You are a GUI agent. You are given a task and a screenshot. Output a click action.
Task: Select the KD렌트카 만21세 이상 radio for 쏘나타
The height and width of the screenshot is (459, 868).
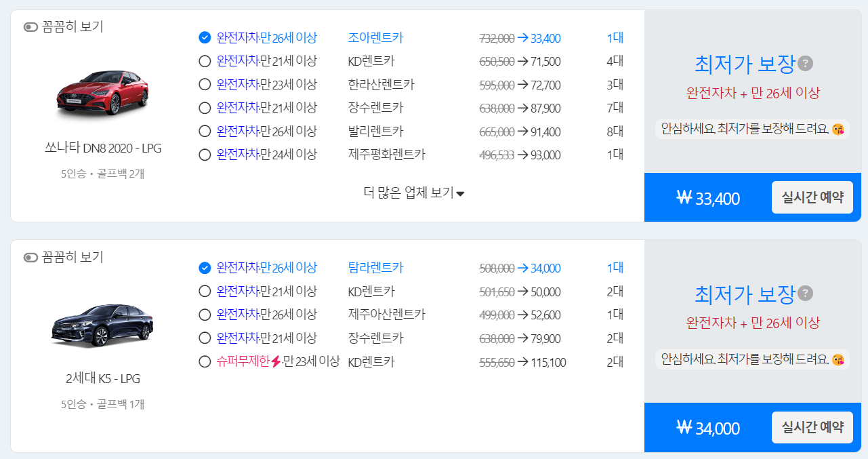pos(205,60)
